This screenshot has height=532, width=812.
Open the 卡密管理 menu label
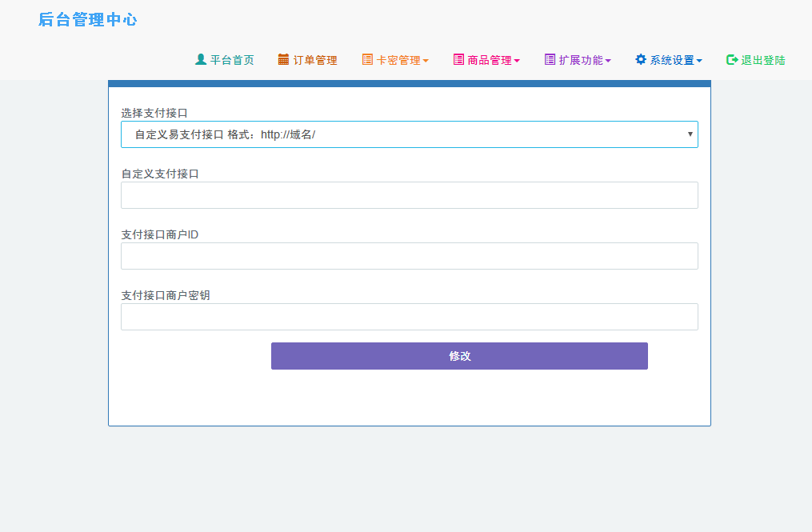(398, 60)
